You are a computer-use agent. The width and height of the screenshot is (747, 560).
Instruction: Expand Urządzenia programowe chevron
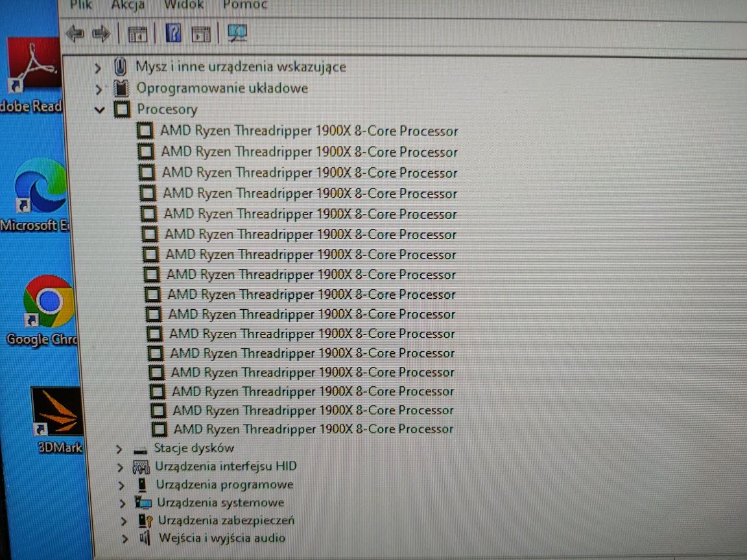(x=121, y=485)
